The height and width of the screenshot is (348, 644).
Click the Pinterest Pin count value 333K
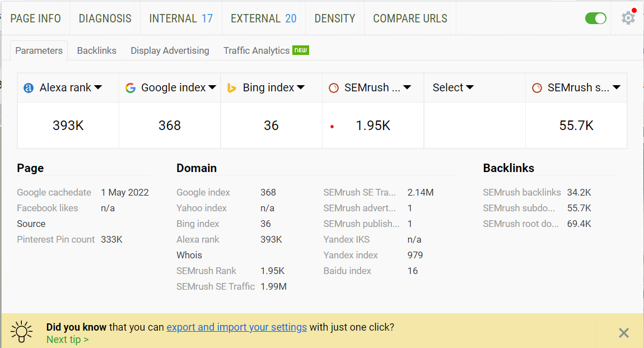coord(111,239)
